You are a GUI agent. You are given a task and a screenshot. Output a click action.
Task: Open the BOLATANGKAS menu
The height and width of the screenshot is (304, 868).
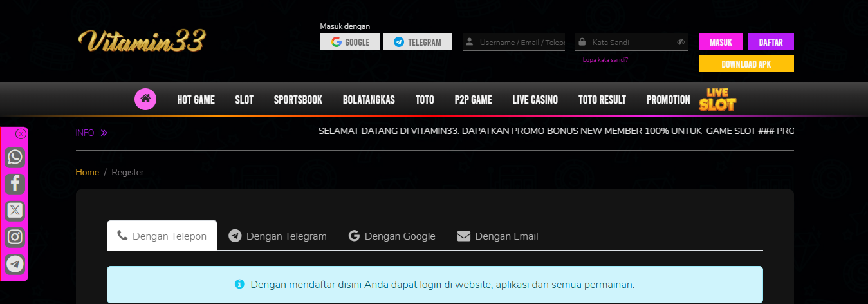(x=369, y=100)
